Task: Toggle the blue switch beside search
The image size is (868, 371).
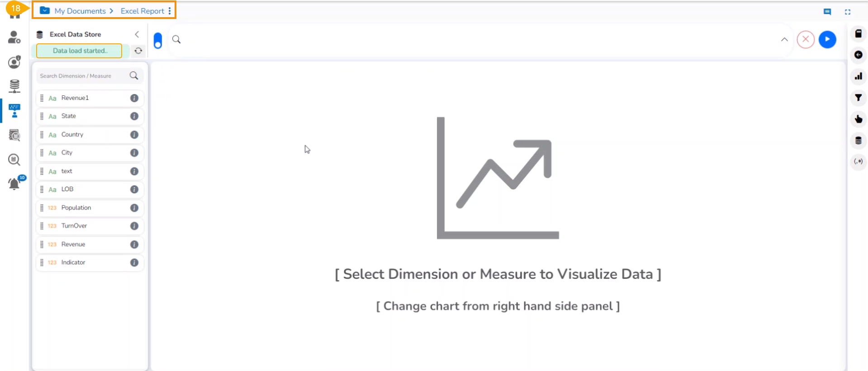Action: pos(158,41)
